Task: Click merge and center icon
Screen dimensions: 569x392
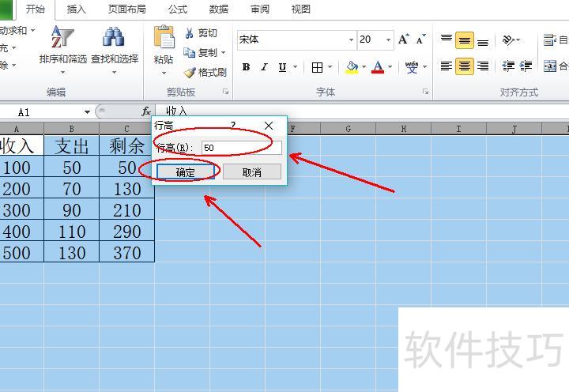Action: coord(550,66)
